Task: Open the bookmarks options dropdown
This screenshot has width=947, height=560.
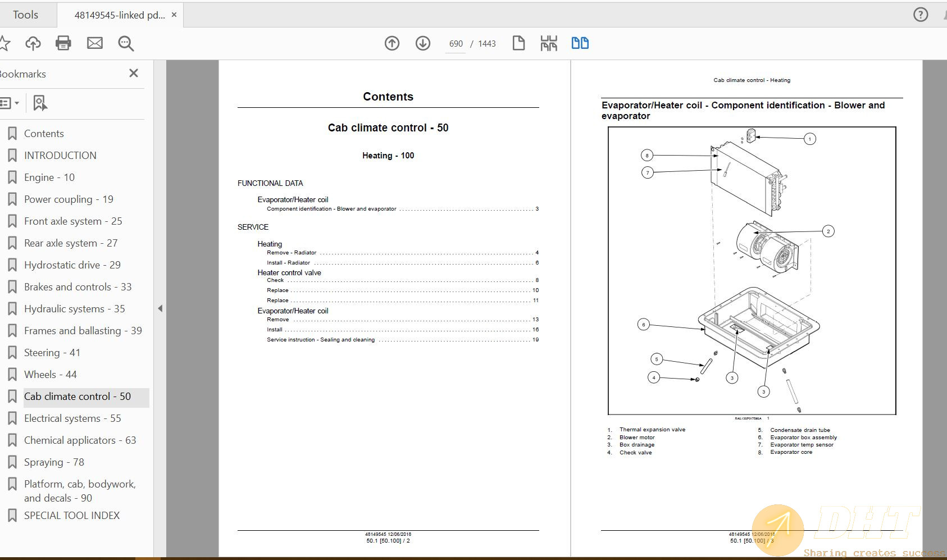Action: coord(10,103)
